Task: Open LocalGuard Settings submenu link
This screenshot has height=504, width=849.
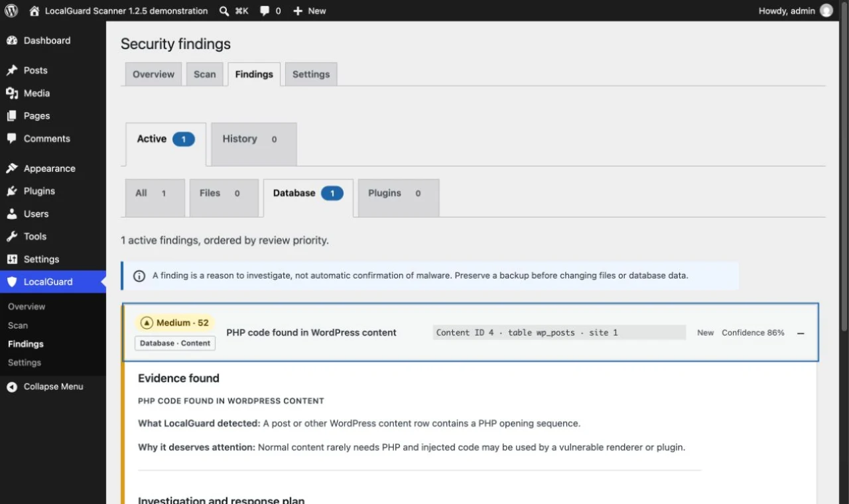Action: point(25,362)
